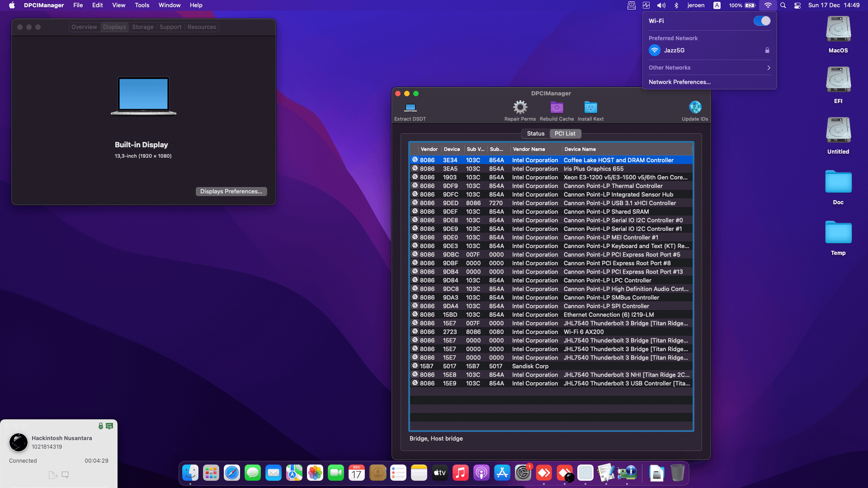Select Repair Perms in DPCIManager toolbar

pos(519,110)
